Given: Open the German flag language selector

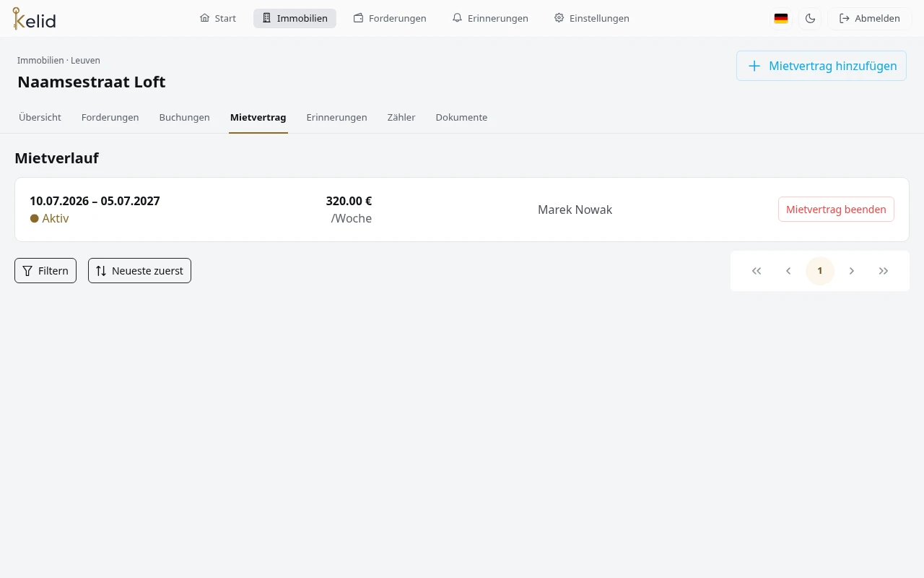Looking at the screenshot, I should 781,19.
